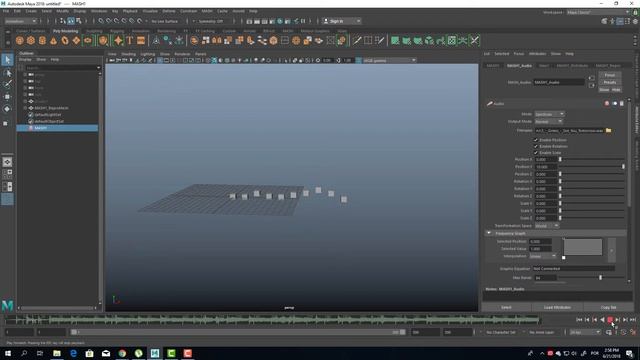Click the poly cube shelf icon
Viewport: 640px width, 360px height.
tap(31, 40)
